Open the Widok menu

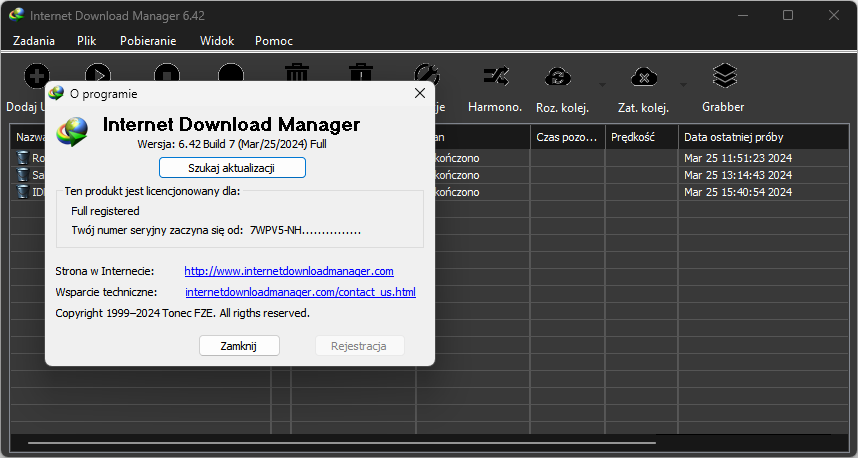(x=217, y=41)
